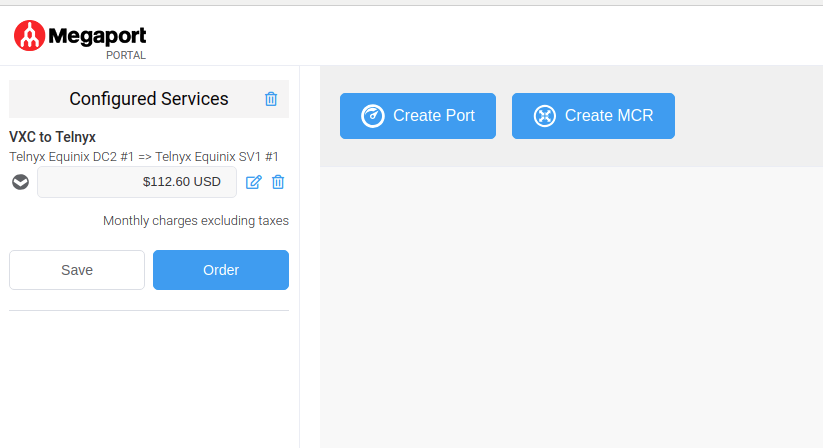Select the VXC to Telnyx title

[52, 137]
